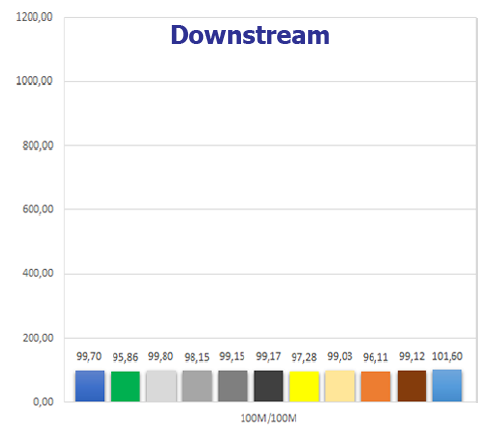The height and width of the screenshot is (431, 499).
Task: Click the 400,00 axis value
Action: pyautogui.click(x=38, y=273)
